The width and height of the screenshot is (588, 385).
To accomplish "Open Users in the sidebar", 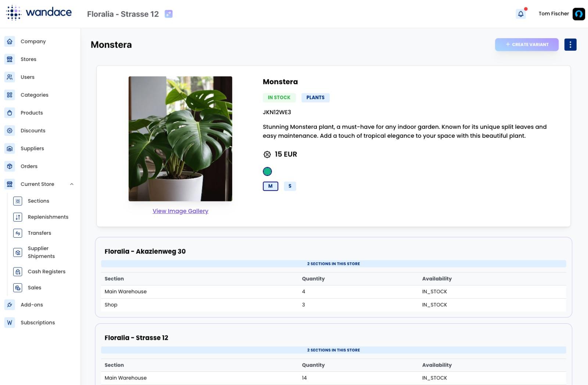I will [28, 77].
